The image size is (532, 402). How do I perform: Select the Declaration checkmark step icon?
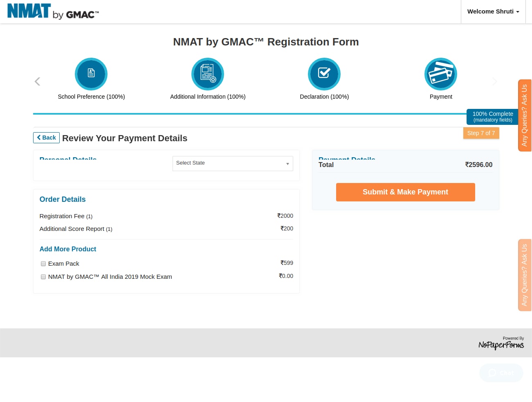pos(324,74)
